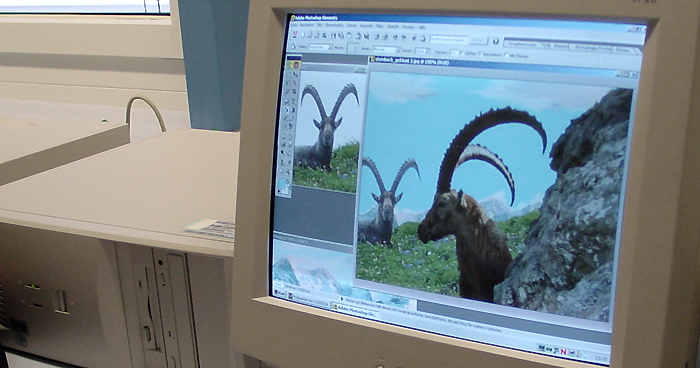Image resolution: width=700 pixels, height=368 pixels.
Task: Open the Modus blending dropdown
Action: tap(387, 49)
